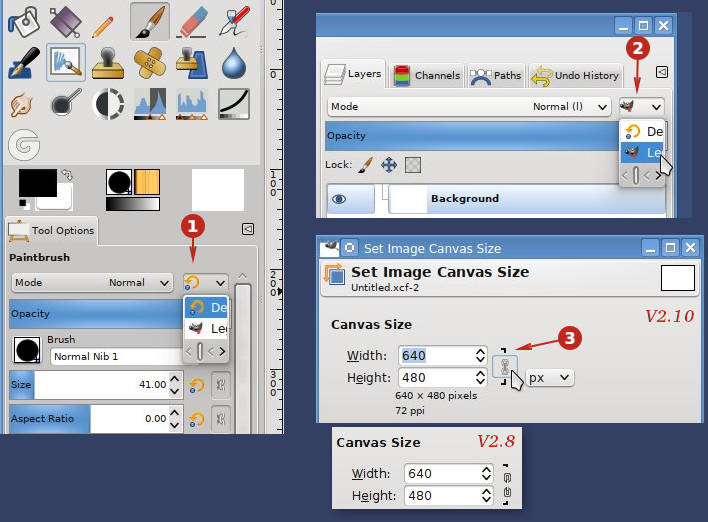This screenshot has width=708, height=522.
Task: Click the Normal Nib 1 brush name field
Action: (x=117, y=357)
